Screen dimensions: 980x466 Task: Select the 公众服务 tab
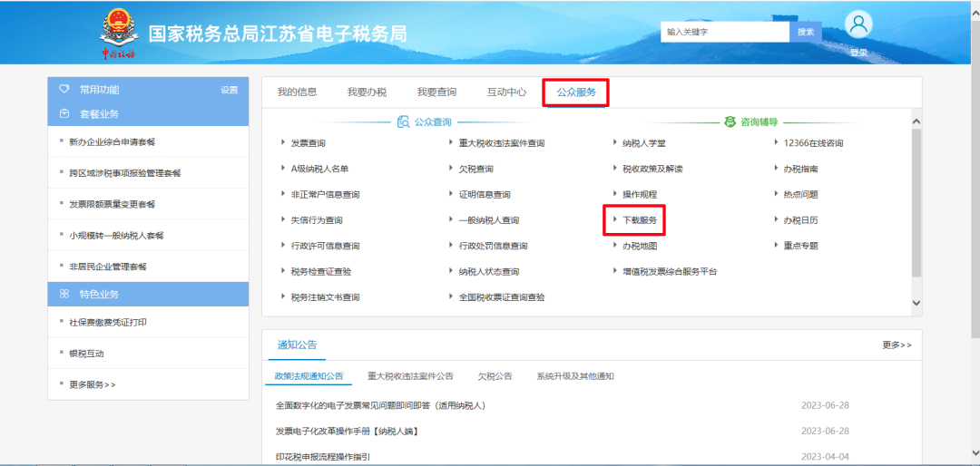click(576, 92)
